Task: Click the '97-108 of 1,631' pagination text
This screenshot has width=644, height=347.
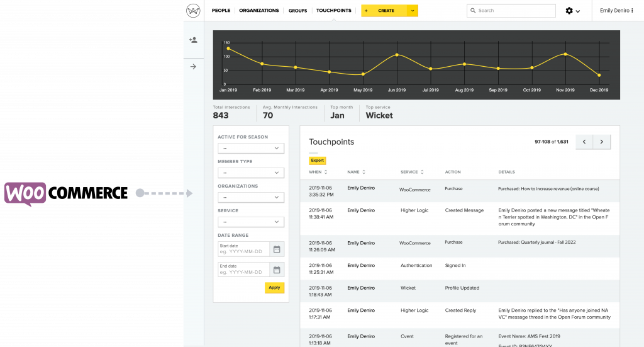Action: coord(551,142)
